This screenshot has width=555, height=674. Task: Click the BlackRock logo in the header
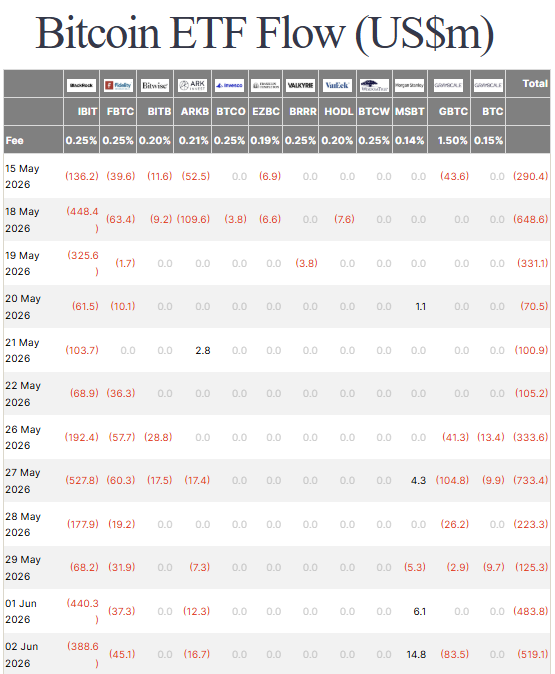tap(81, 85)
